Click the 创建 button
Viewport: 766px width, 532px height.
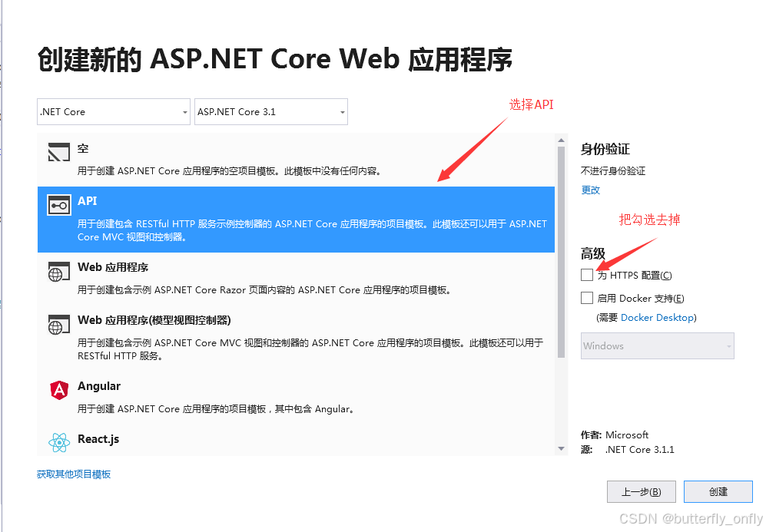(x=718, y=491)
